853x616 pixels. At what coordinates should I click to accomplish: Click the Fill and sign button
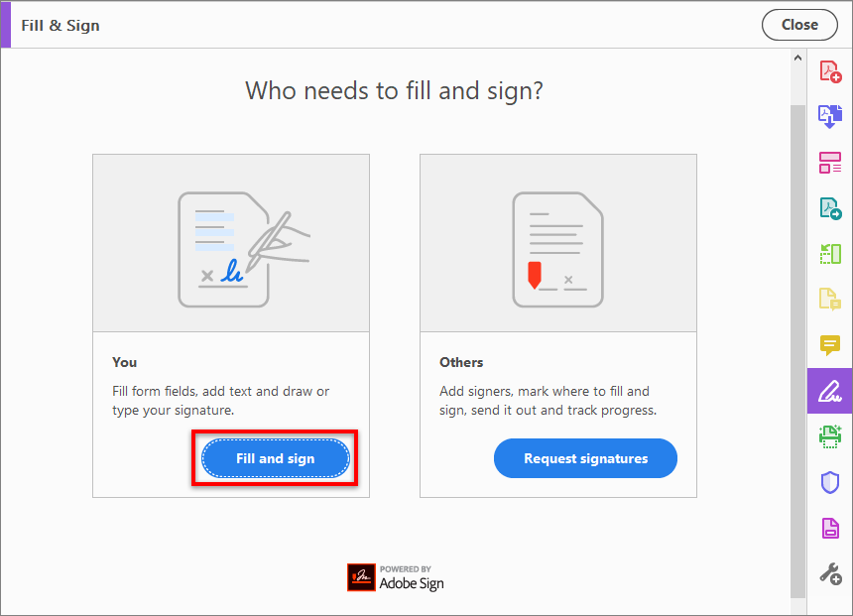(275, 457)
